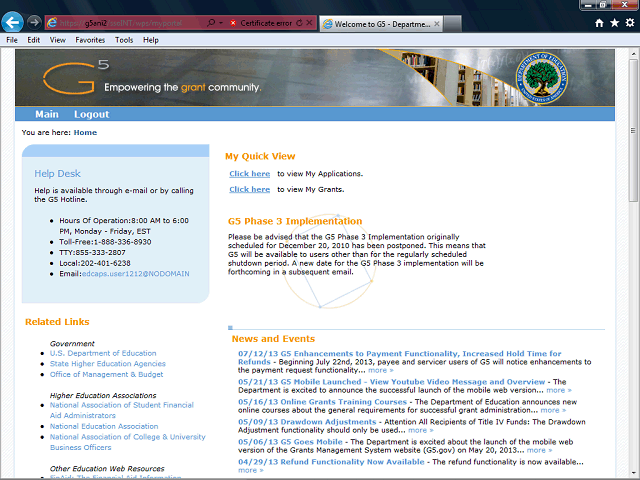Open 04/29/13 Refund Functionality Now Available article
This screenshot has width=640, height=480.
tap(331, 462)
